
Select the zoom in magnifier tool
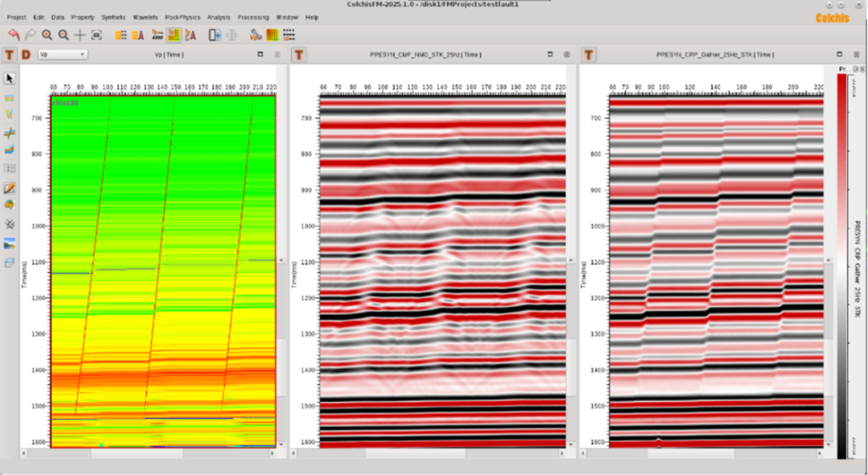[47, 35]
